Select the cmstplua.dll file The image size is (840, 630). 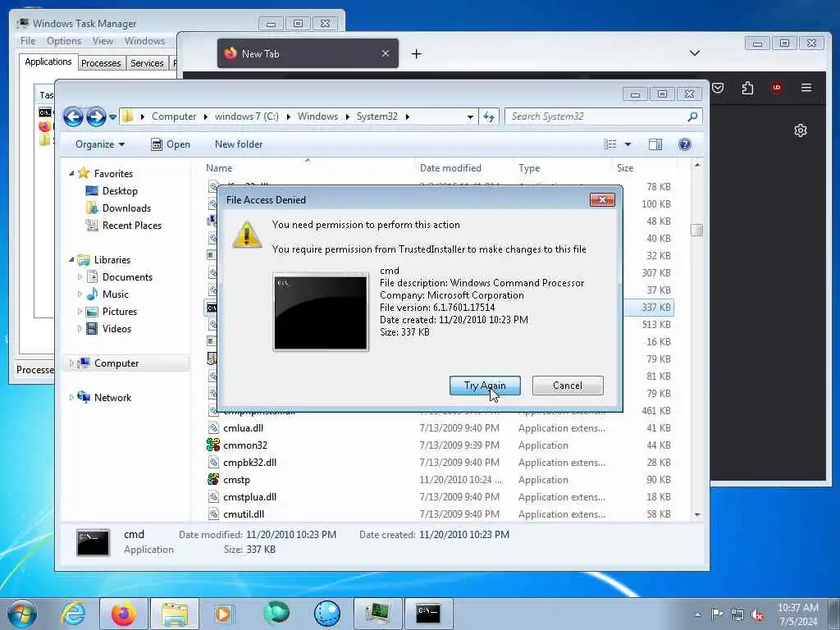pos(249,497)
